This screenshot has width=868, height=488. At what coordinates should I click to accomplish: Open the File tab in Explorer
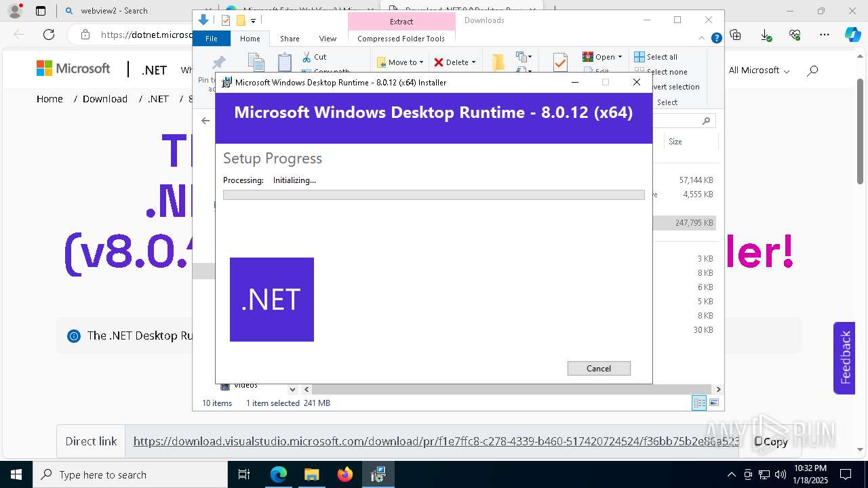point(212,39)
